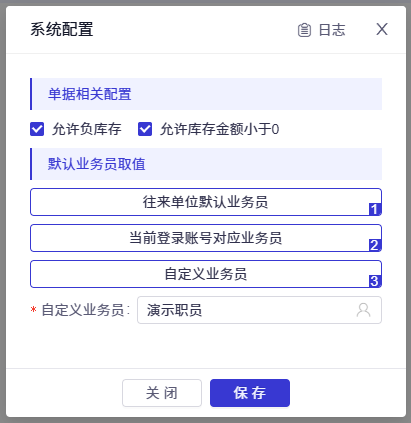The width and height of the screenshot is (411, 423).
Task: Click the 系统配置 dialog title
Action: pos(62,29)
